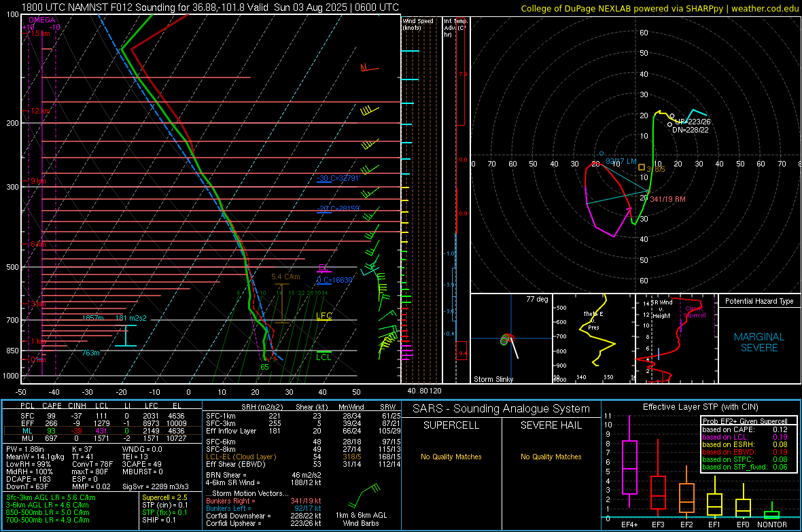Screen dimensions: 802x532
Task: Click the 341/19 RM storm motion label
Action: (667, 199)
